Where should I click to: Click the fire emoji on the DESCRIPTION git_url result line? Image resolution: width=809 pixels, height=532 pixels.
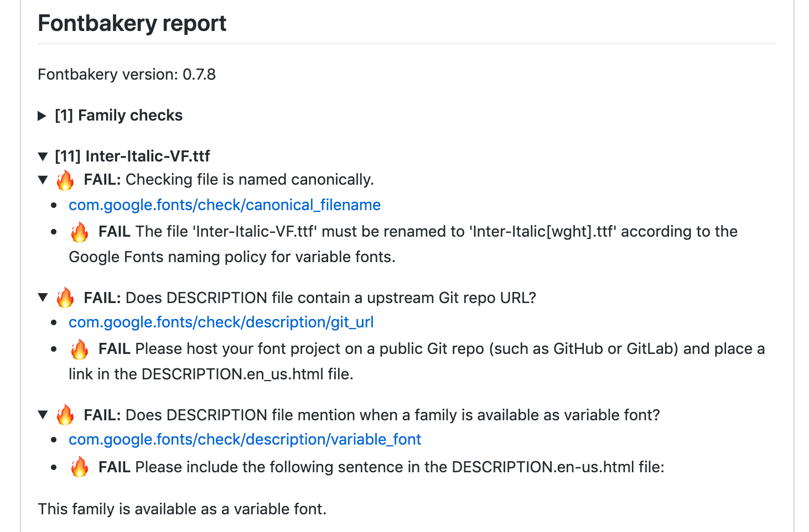tap(80, 349)
